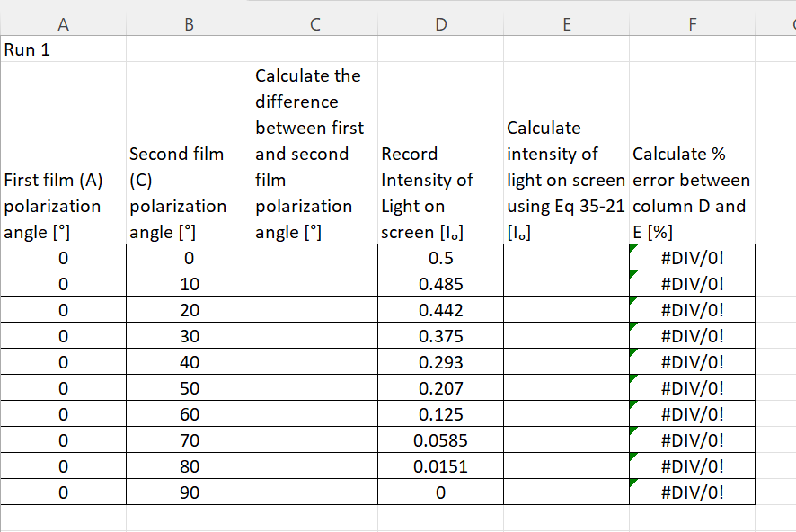Select column header D
The width and height of the screenshot is (796, 532).
pyautogui.click(x=440, y=24)
